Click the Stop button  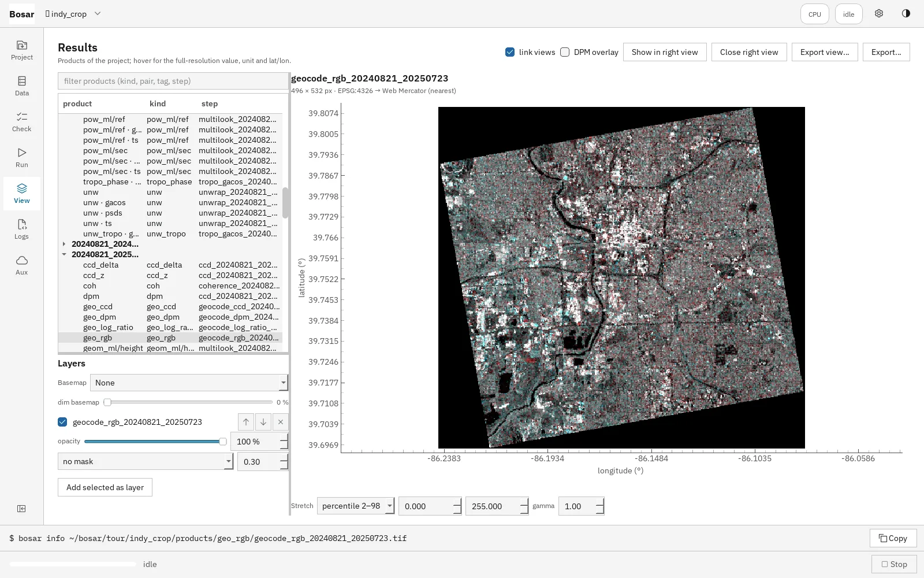pos(894,564)
